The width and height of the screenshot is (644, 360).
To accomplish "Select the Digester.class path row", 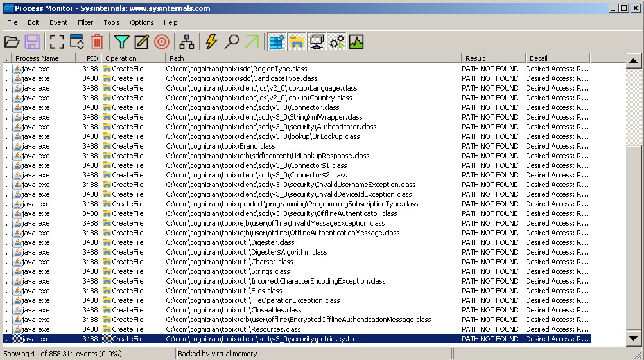I will (x=296, y=242).
